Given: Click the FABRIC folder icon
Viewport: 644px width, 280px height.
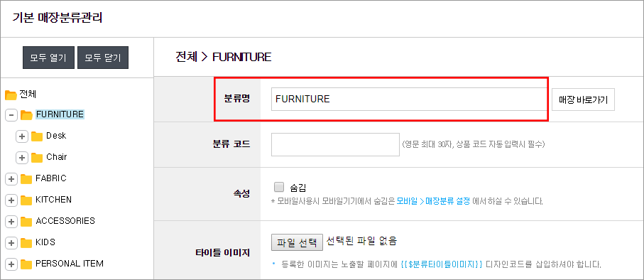Looking at the screenshot, I should click(26, 179).
